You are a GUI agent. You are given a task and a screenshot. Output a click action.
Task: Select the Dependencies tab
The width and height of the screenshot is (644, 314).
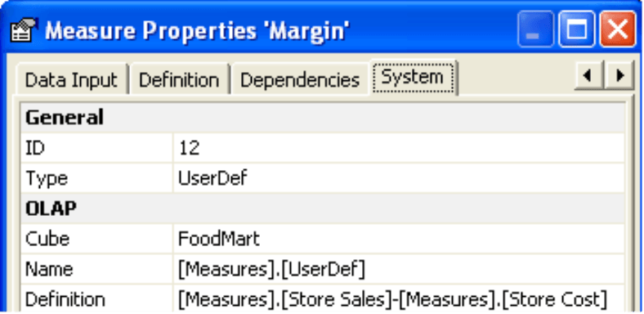(299, 80)
